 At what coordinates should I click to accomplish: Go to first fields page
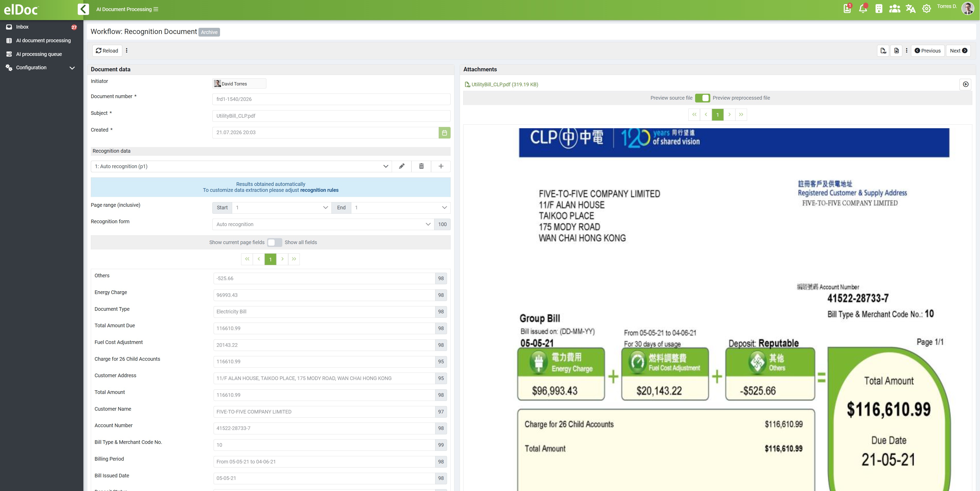click(x=247, y=259)
